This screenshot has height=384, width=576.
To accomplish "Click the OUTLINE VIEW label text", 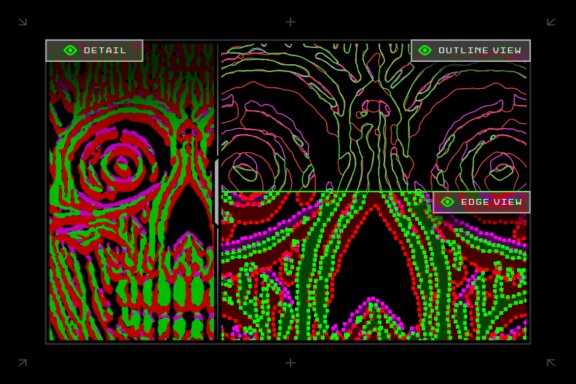I will pyautogui.click(x=480, y=50).
